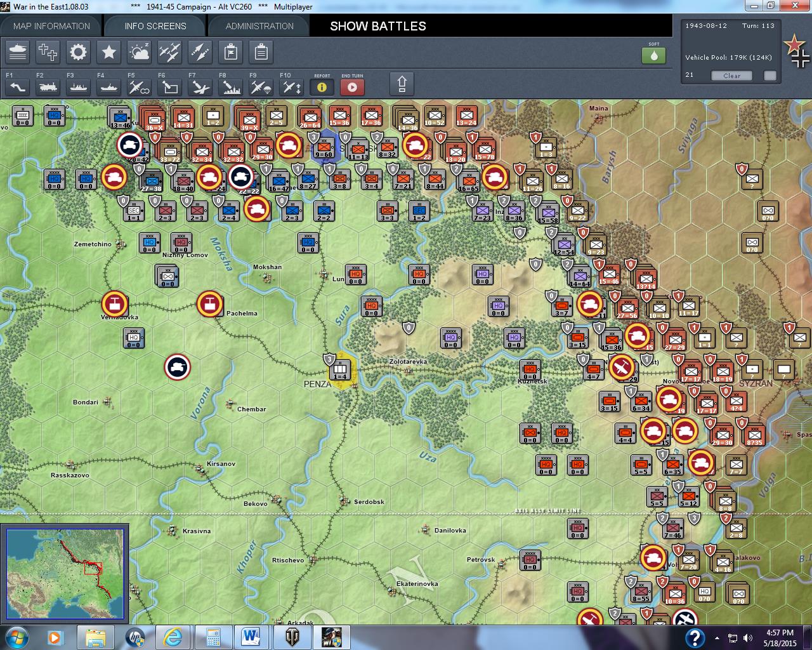Select F7 bomb airfield mode icon

(x=200, y=86)
